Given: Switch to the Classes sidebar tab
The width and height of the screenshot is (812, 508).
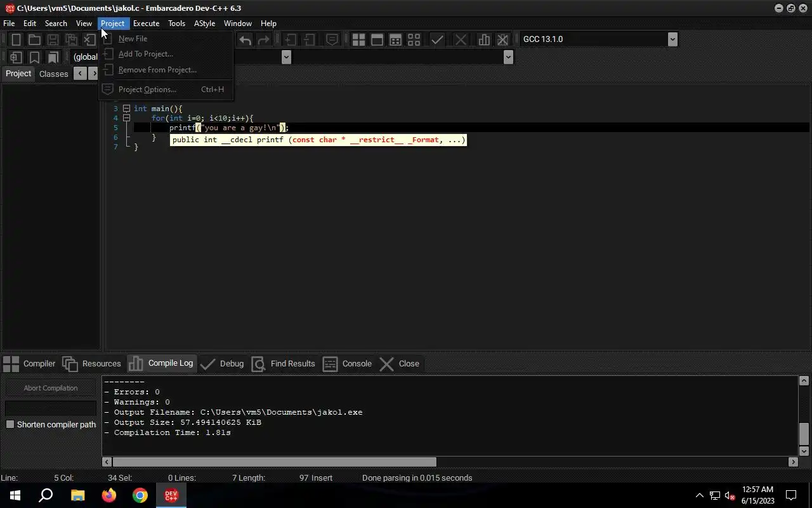Looking at the screenshot, I should click(54, 74).
